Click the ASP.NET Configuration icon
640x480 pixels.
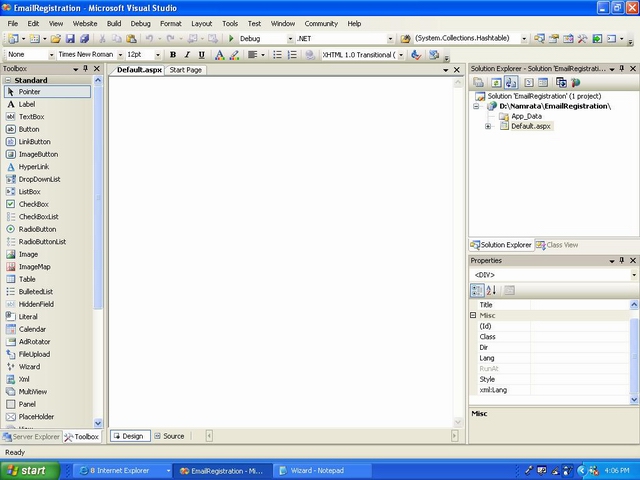tap(576, 83)
